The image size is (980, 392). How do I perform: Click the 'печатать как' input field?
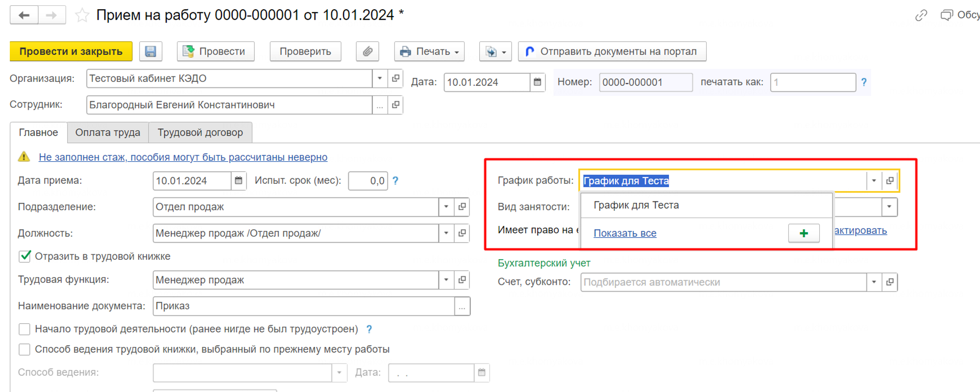click(x=812, y=82)
